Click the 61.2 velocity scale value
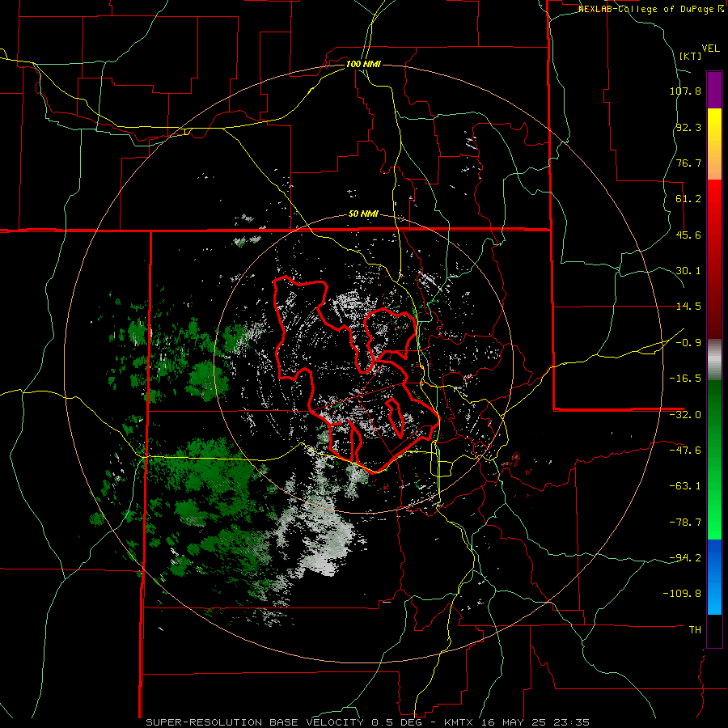Viewport: 728px width, 728px height. coord(688,199)
